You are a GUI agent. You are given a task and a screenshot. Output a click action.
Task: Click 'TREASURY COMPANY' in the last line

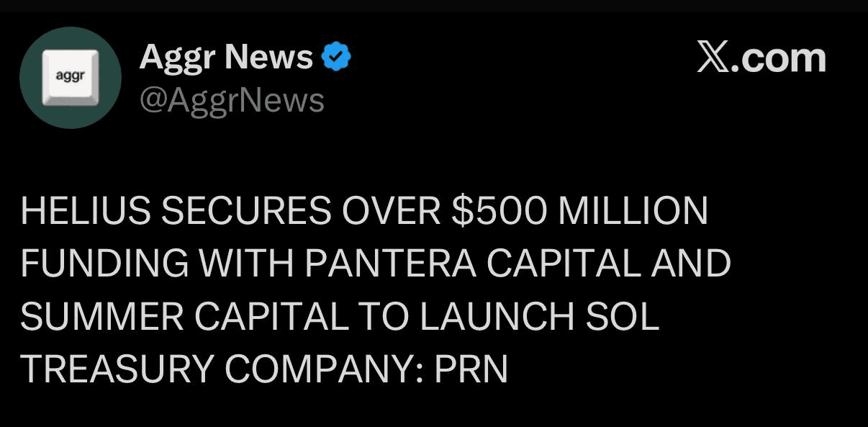click(x=220, y=371)
